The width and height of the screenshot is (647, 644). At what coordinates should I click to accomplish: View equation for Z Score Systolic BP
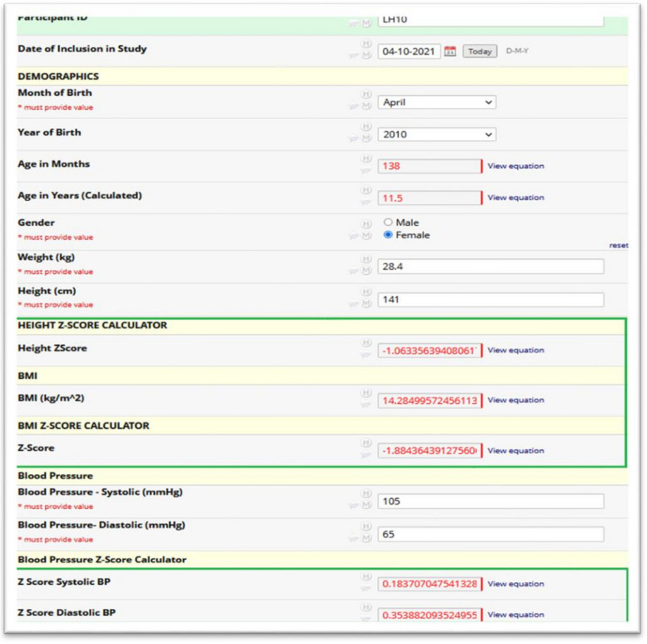click(x=515, y=584)
